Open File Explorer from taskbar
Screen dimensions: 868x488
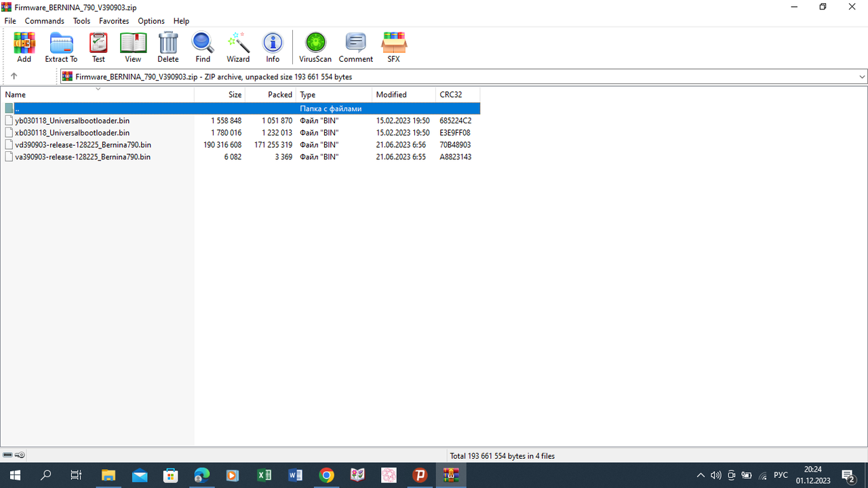(x=108, y=475)
